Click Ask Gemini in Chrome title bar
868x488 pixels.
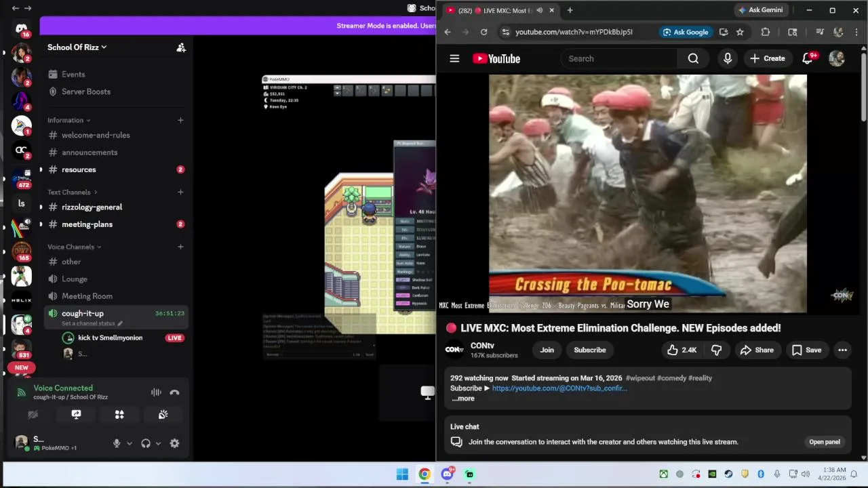pyautogui.click(x=760, y=10)
